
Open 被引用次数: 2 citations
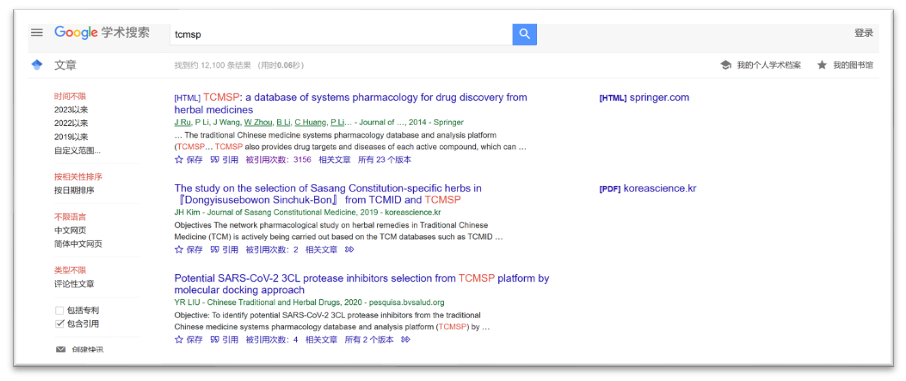(x=272, y=250)
